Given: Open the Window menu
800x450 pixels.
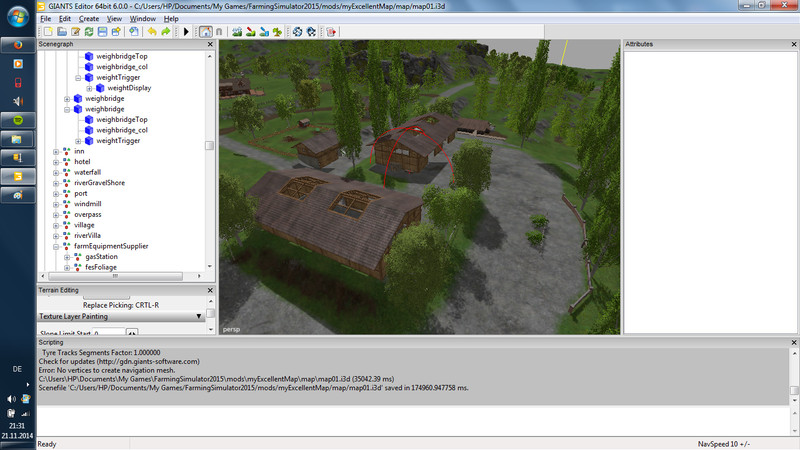Looking at the screenshot, I should pos(142,19).
